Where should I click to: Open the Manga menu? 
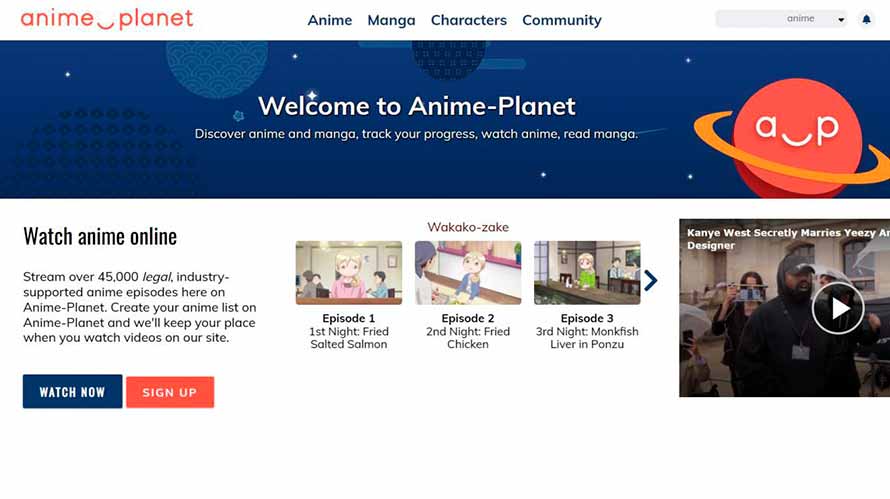(391, 20)
